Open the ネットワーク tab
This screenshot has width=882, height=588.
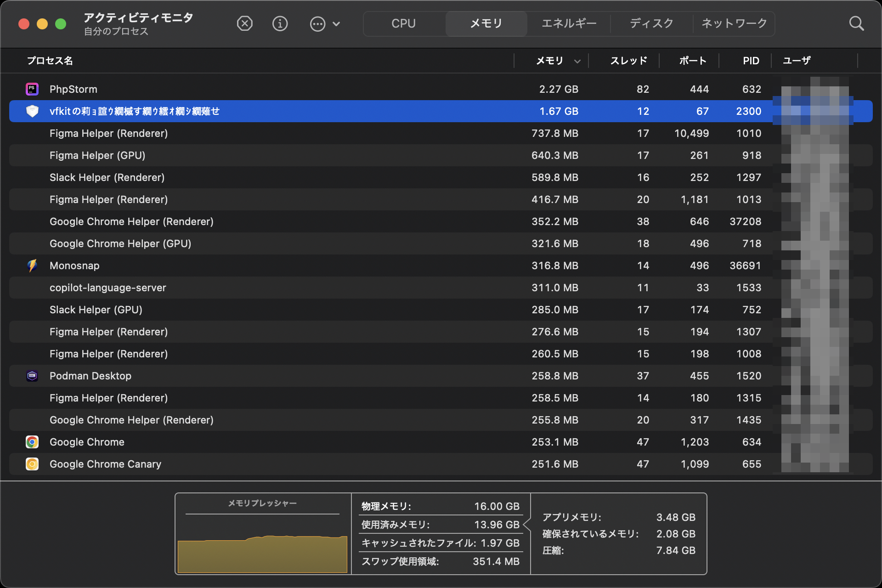734,23
